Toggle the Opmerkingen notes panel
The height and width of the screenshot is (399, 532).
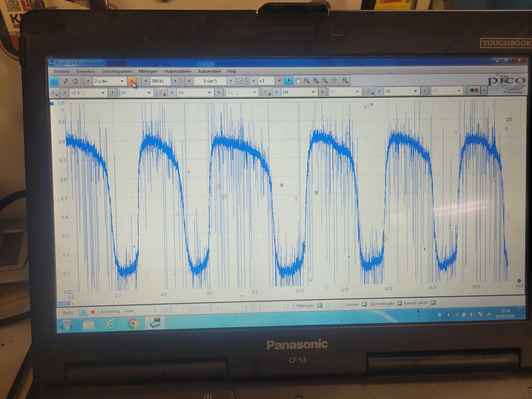point(400,303)
